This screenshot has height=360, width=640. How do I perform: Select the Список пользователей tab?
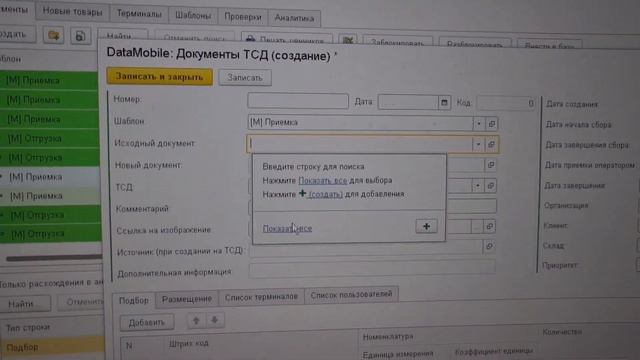351,294
